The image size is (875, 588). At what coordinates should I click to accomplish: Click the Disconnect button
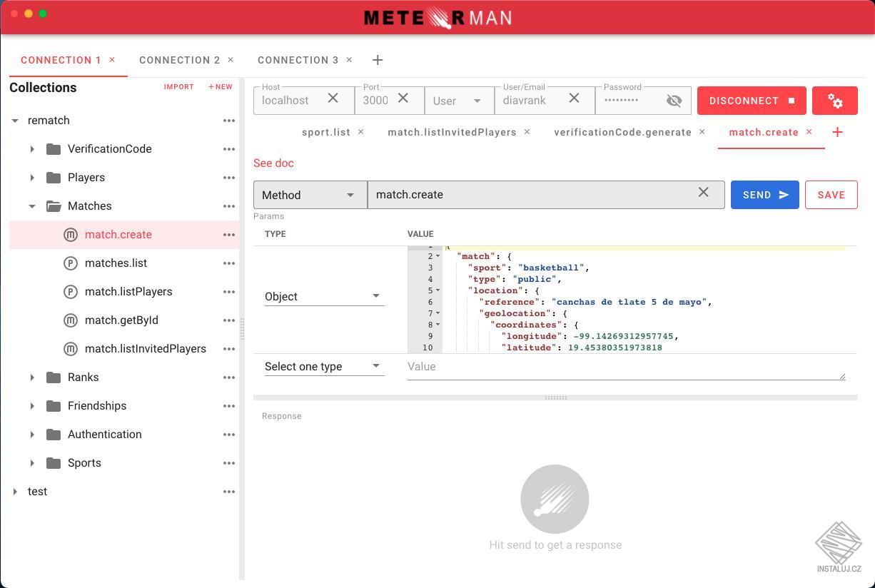752,101
